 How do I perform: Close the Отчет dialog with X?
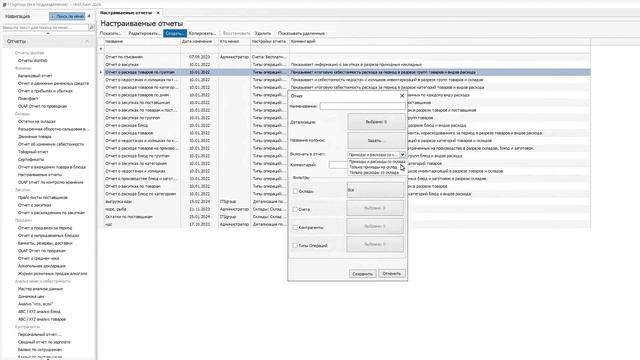coord(402,96)
